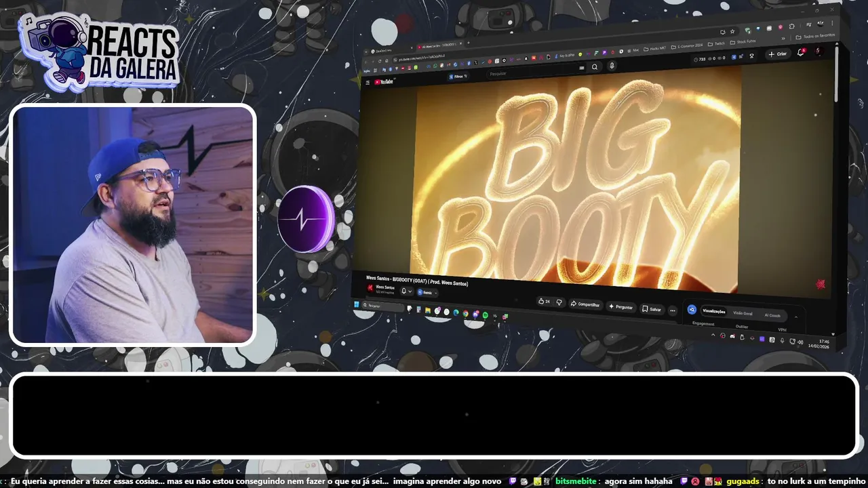Click the Key & BPM bookmark
The height and width of the screenshot is (488, 868).
pyautogui.click(x=566, y=55)
